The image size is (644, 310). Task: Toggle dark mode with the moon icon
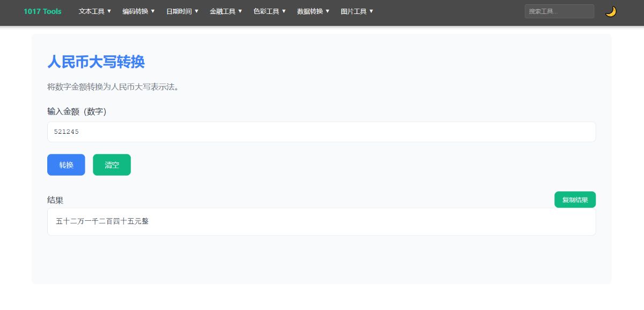(611, 11)
